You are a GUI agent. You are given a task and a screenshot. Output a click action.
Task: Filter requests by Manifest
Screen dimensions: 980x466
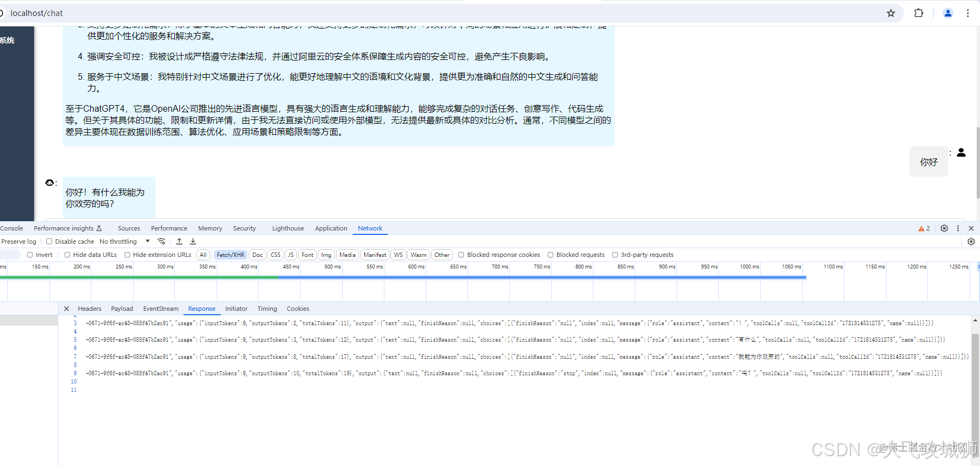[375, 255]
